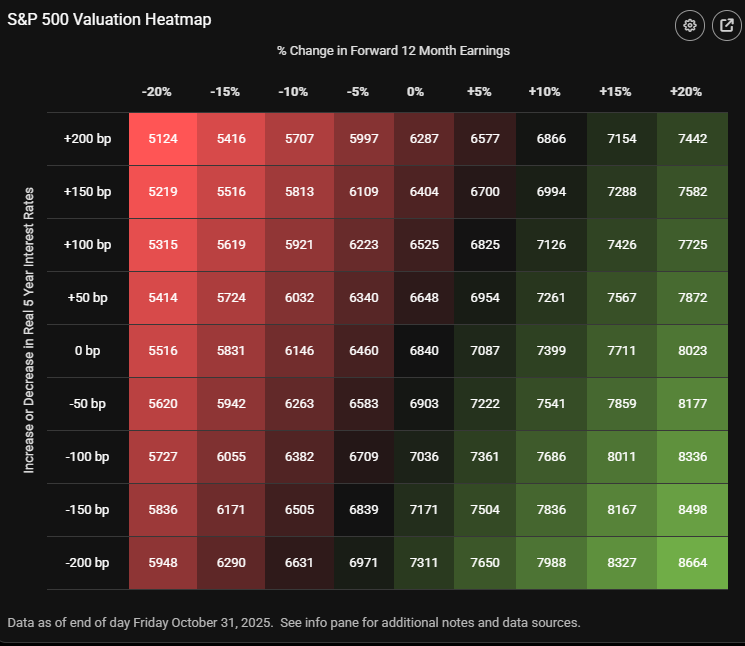Screen dimensions: 745x646
Task: Click the 5724 value cell
Action: pos(231,298)
